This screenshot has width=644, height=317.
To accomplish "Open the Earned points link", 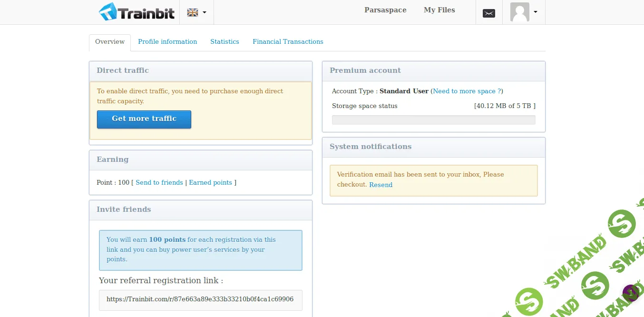I will pos(210,183).
